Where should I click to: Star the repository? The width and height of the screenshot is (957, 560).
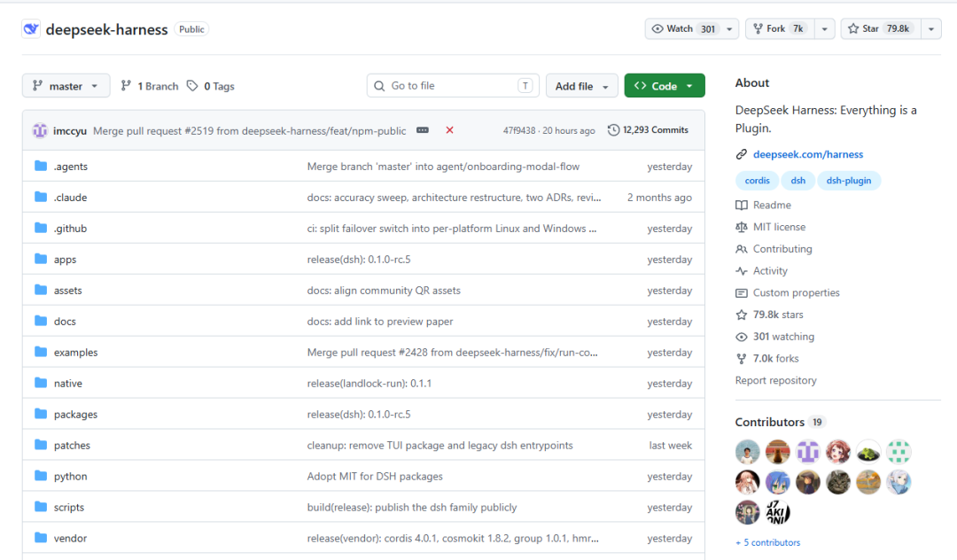(x=881, y=28)
